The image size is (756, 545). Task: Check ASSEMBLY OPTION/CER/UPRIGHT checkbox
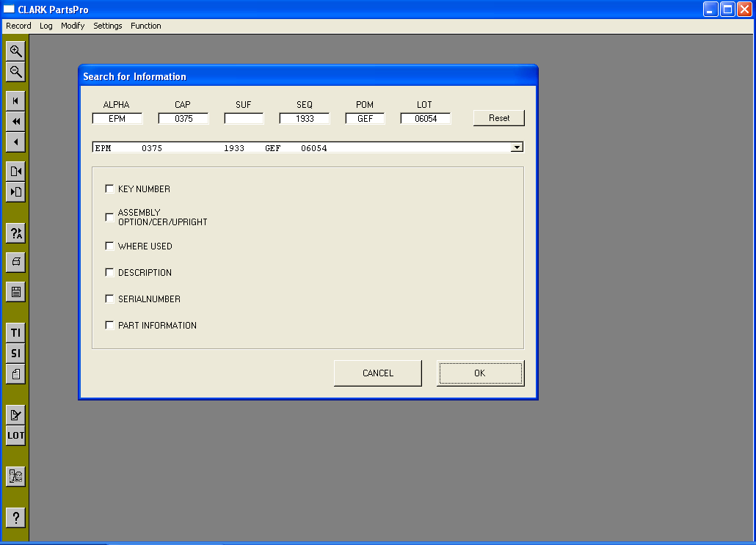click(x=109, y=217)
